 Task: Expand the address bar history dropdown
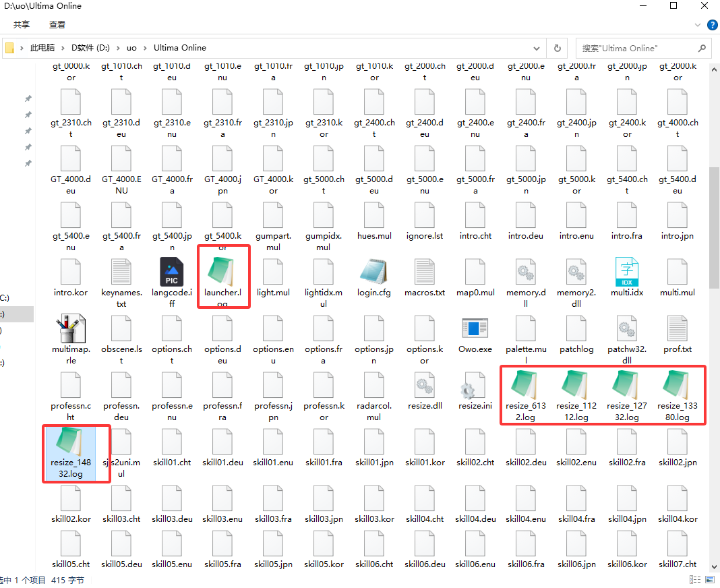(537, 49)
